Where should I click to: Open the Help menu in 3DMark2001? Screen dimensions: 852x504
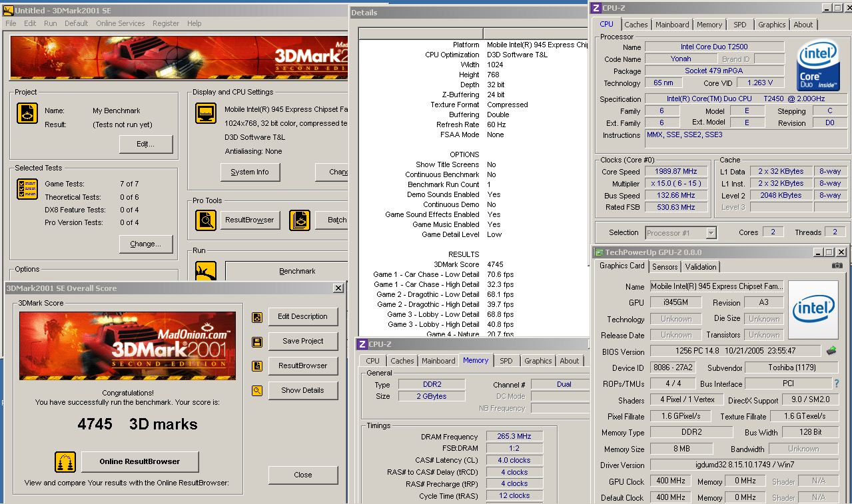pos(194,23)
